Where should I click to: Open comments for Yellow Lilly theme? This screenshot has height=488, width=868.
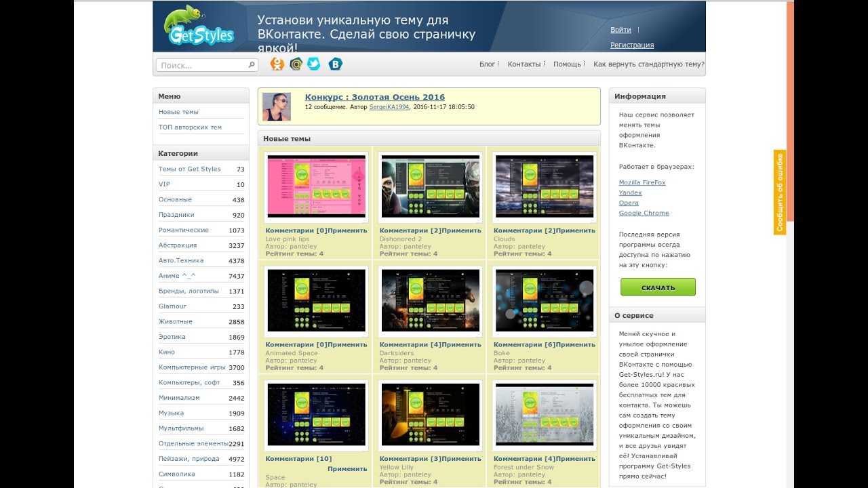point(410,459)
